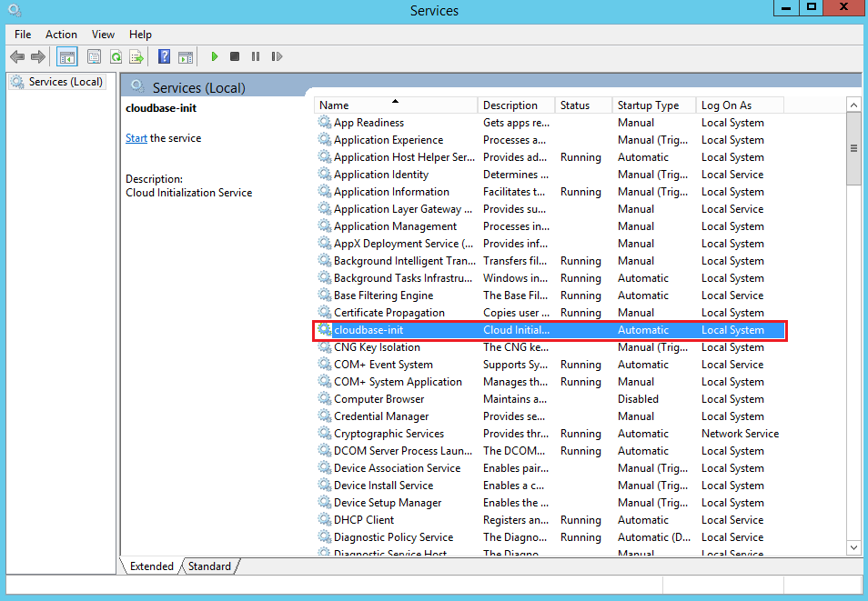Click the scrollbar down arrow in services list
Viewport: 868px width, 601px height.
853,547
